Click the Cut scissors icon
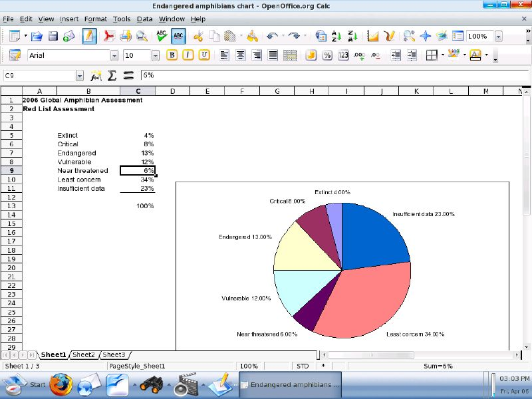The image size is (532, 399). (198, 36)
